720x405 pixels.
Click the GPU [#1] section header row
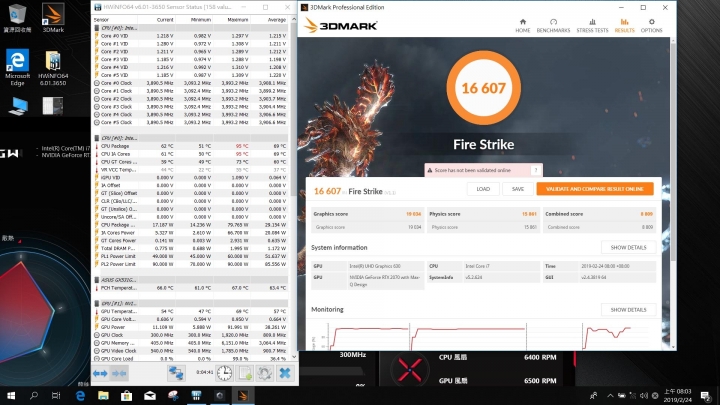click(x=191, y=304)
